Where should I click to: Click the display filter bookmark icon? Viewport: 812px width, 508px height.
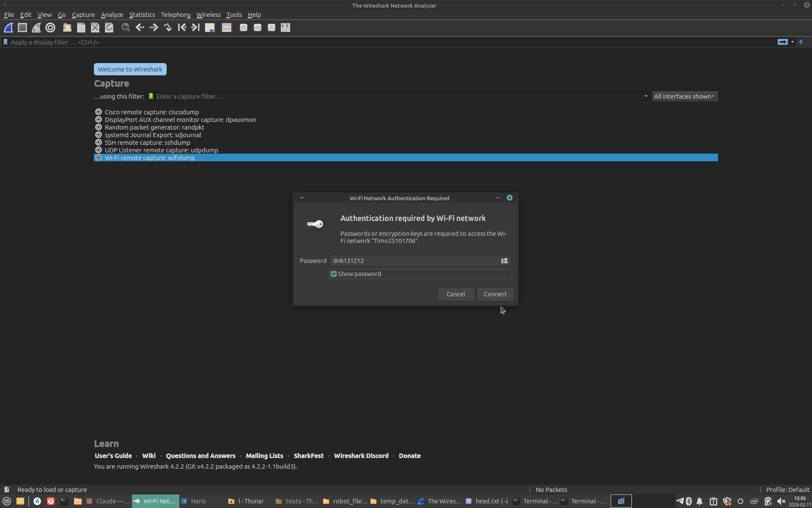(5, 42)
